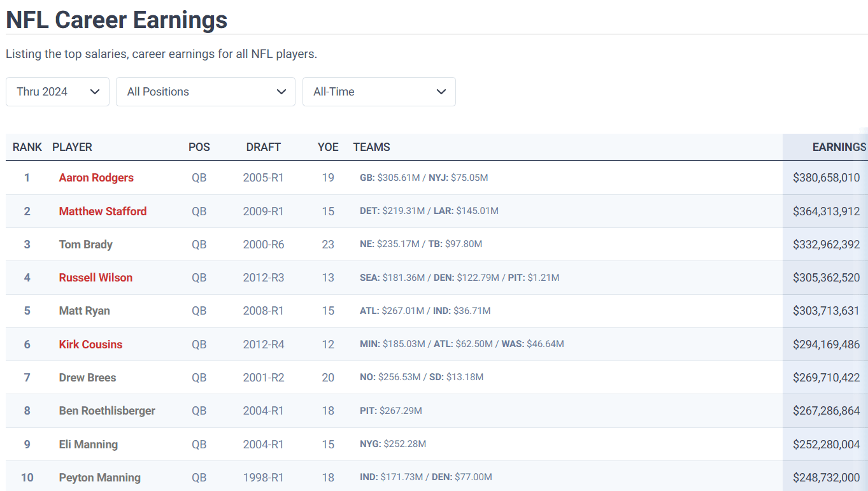Open Ben Roethlisberger player link
The image size is (868, 491).
(x=107, y=411)
